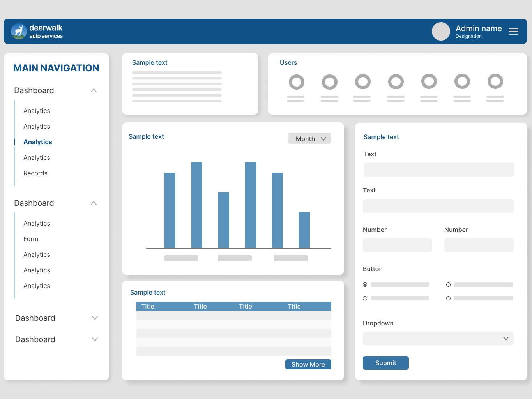The width and height of the screenshot is (532, 399).
Task: Click the last Analytics under second Dashboard
Action: pyautogui.click(x=37, y=286)
